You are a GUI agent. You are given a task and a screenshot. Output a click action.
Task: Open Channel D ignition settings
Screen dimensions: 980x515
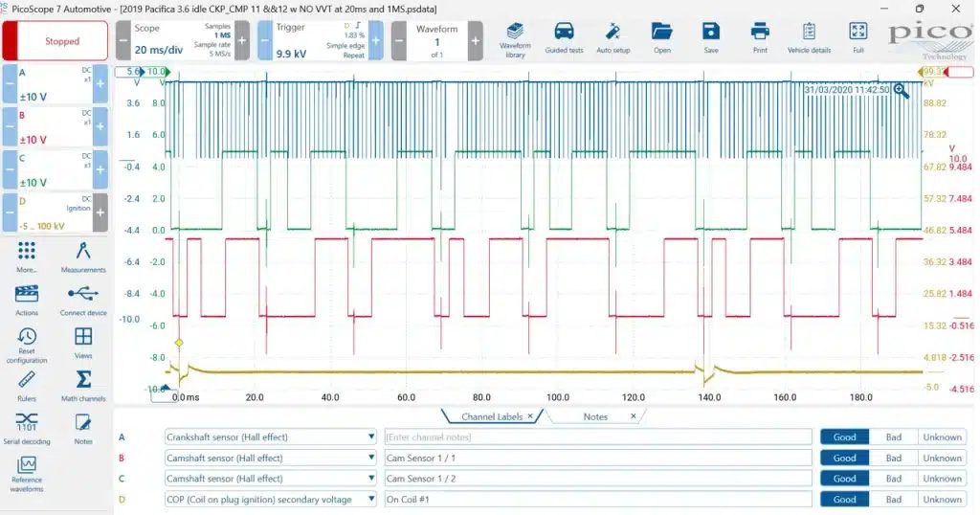(x=55, y=213)
